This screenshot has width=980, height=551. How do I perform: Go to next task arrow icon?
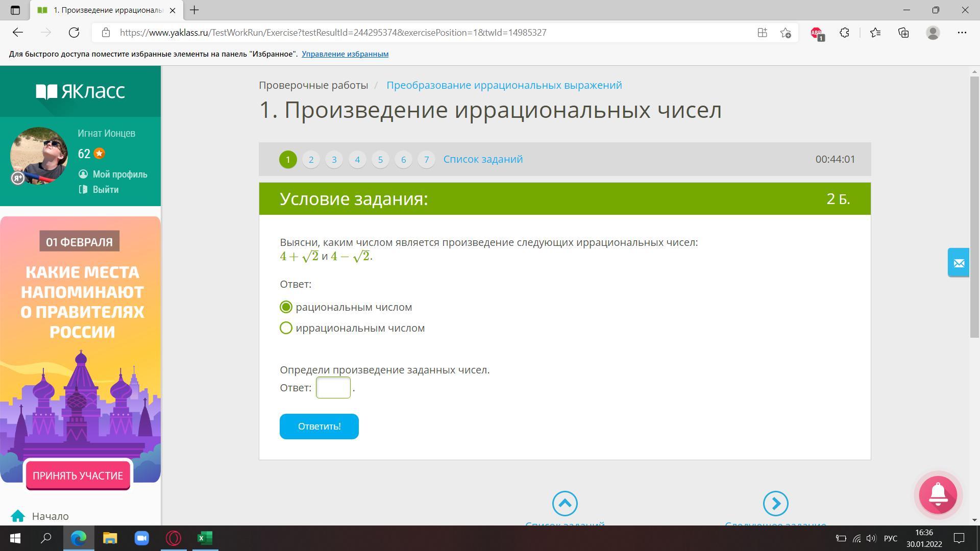tap(775, 504)
